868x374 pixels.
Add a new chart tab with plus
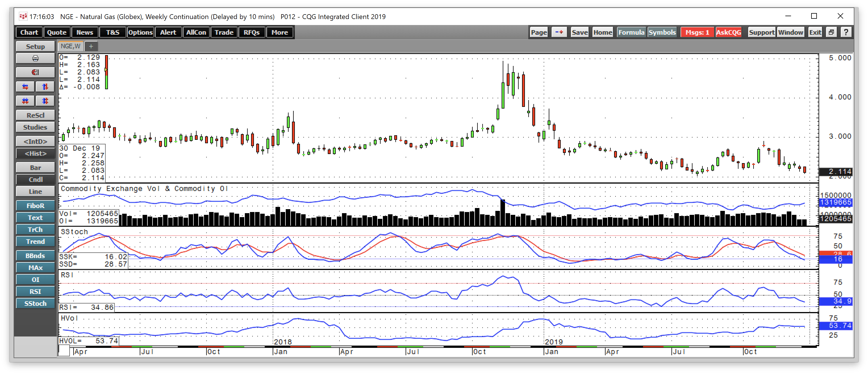[x=91, y=46]
